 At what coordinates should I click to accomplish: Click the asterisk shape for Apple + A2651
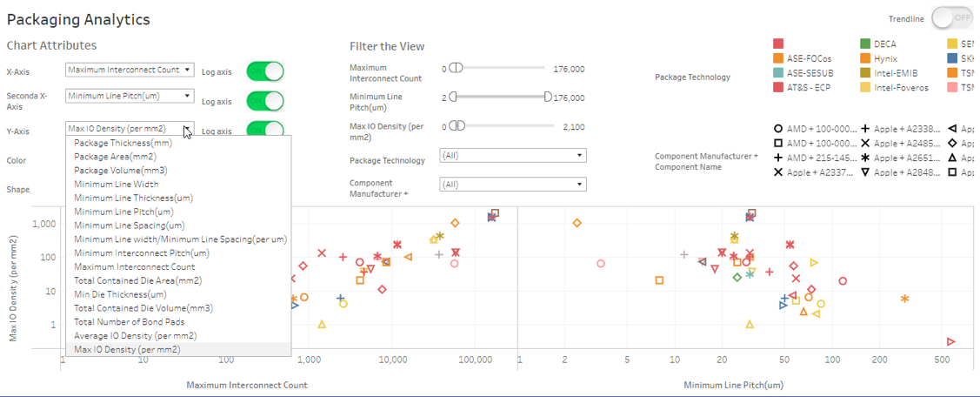pos(865,158)
